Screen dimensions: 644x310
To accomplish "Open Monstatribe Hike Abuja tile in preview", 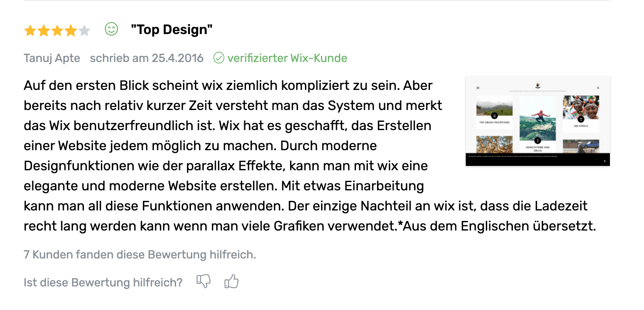I will [537, 124].
